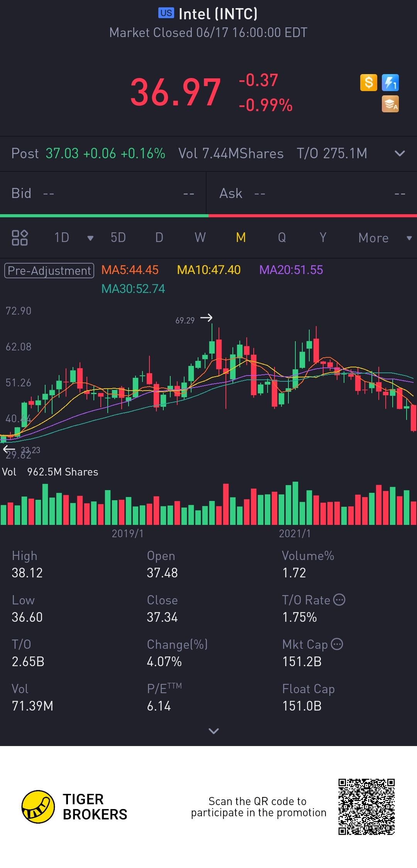Tap the Scan the QR code promotion text
This screenshot has width=417, height=868.
click(x=258, y=807)
